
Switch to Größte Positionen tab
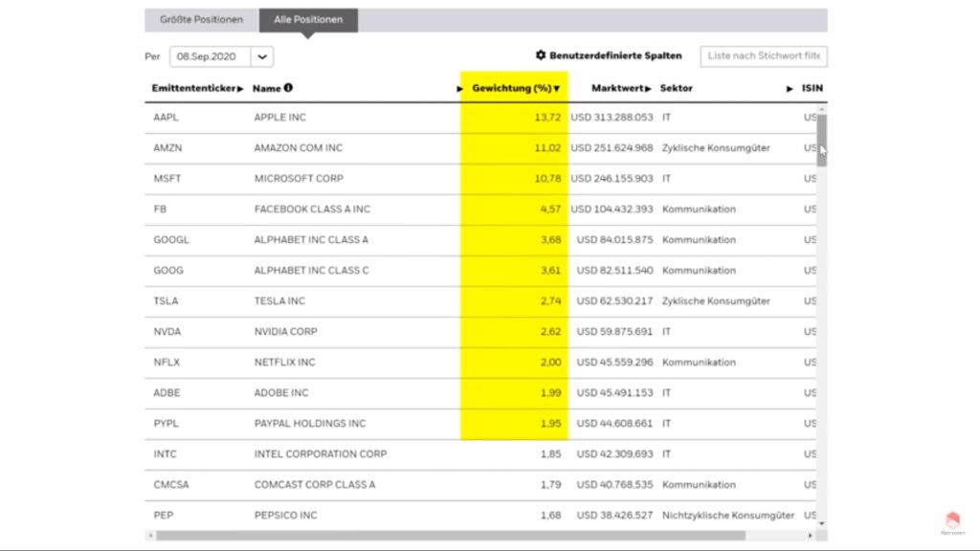click(x=201, y=20)
